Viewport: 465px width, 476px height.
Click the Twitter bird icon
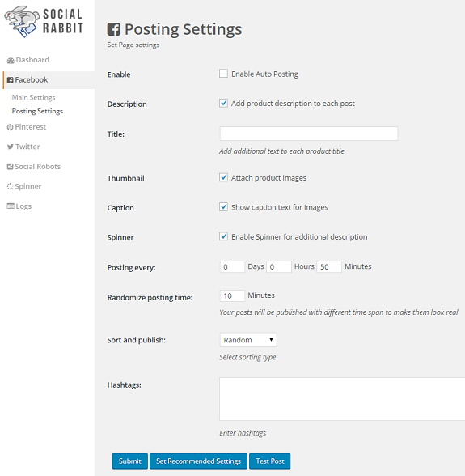click(11, 147)
